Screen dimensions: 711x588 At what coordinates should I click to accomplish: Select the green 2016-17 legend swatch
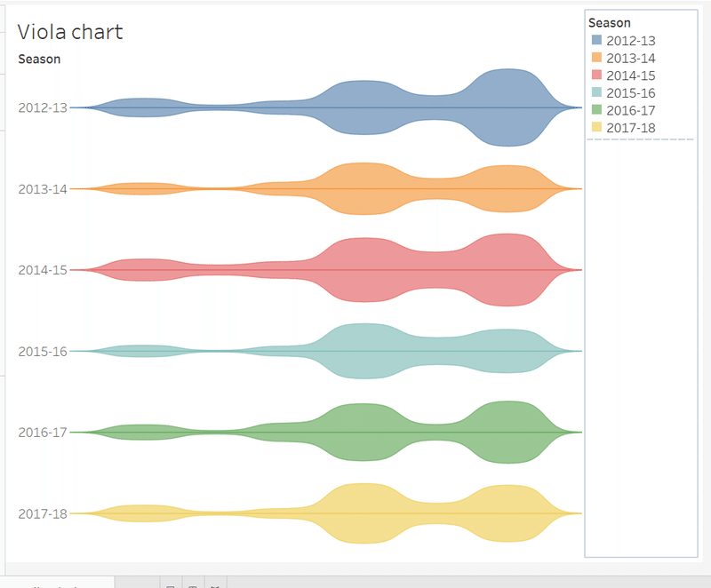tap(596, 110)
